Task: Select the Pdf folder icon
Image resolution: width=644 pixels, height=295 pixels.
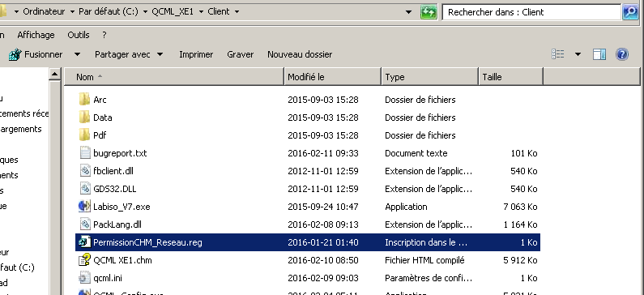Action: pyautogui.click(x=84, y=135)
